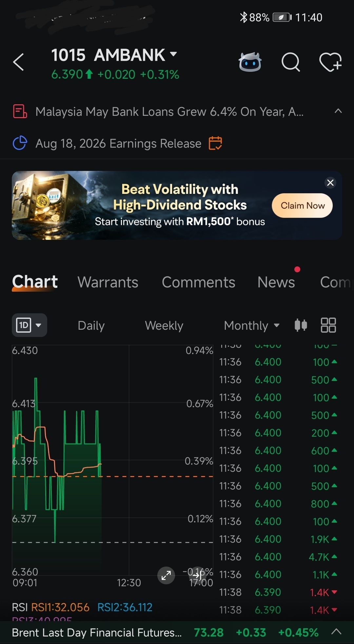Tap the intraday price chart area

coord(112,460)
